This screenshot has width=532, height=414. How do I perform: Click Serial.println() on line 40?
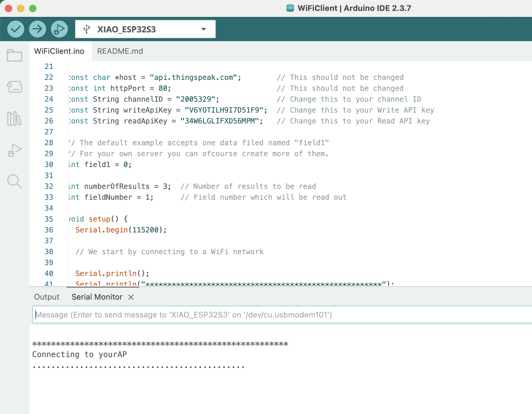point(112,274)
